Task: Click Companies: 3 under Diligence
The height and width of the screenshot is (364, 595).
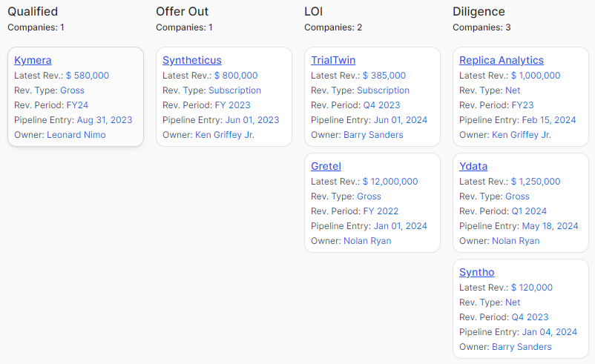Action: [481, 27]
